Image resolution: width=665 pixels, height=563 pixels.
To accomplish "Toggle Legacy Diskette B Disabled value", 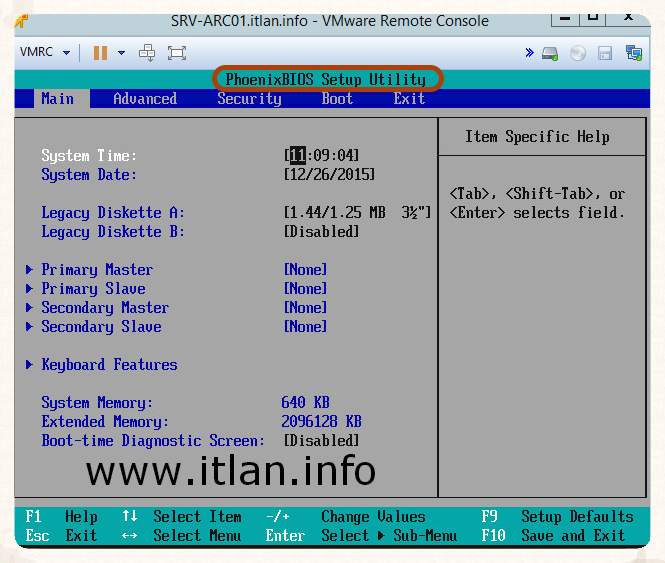I will (321, 232).
